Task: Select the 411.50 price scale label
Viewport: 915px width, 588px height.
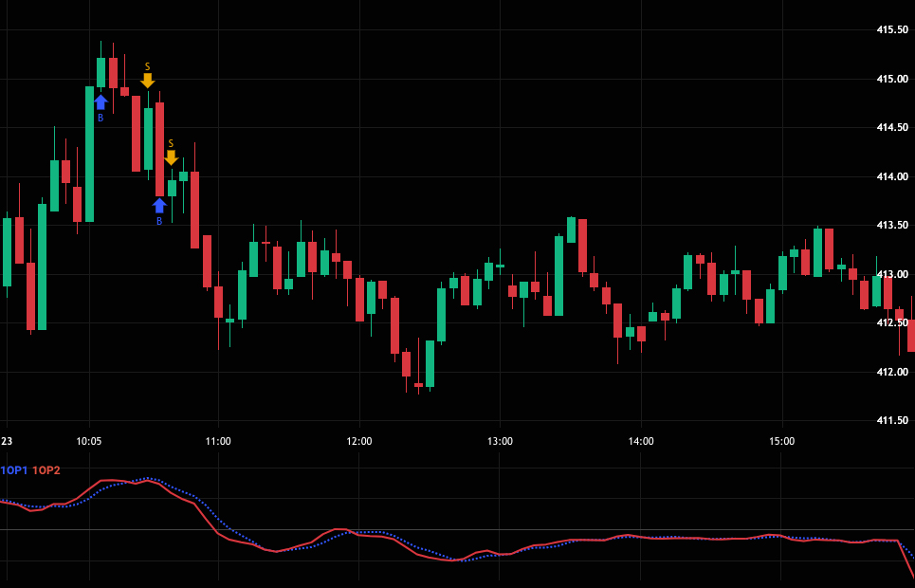Action: [892, 420]
